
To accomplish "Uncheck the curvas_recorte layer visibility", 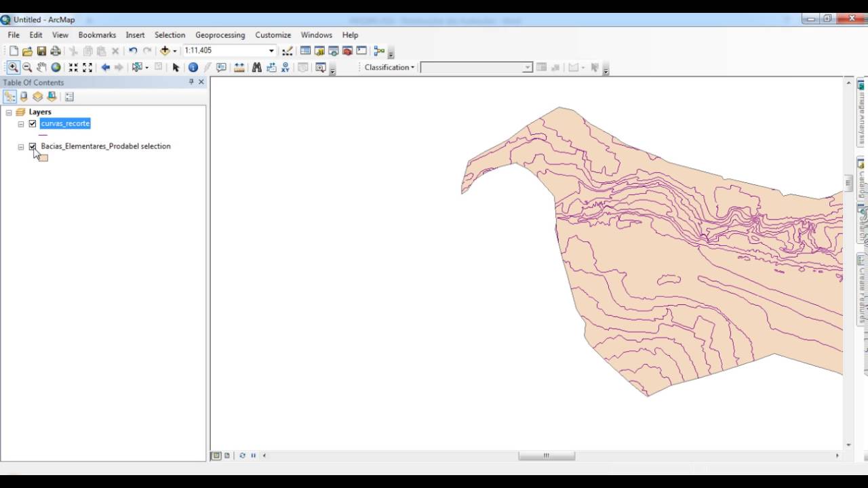I will pos(33,123).
